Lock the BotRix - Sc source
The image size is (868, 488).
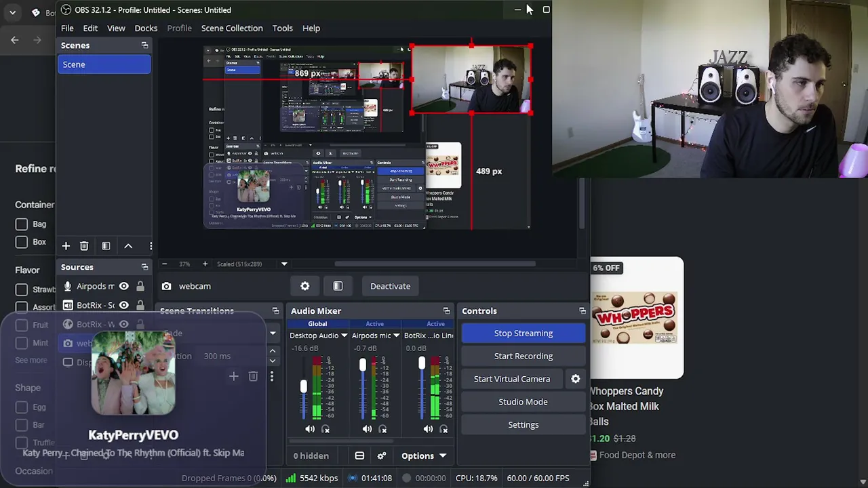coord(140,305)
